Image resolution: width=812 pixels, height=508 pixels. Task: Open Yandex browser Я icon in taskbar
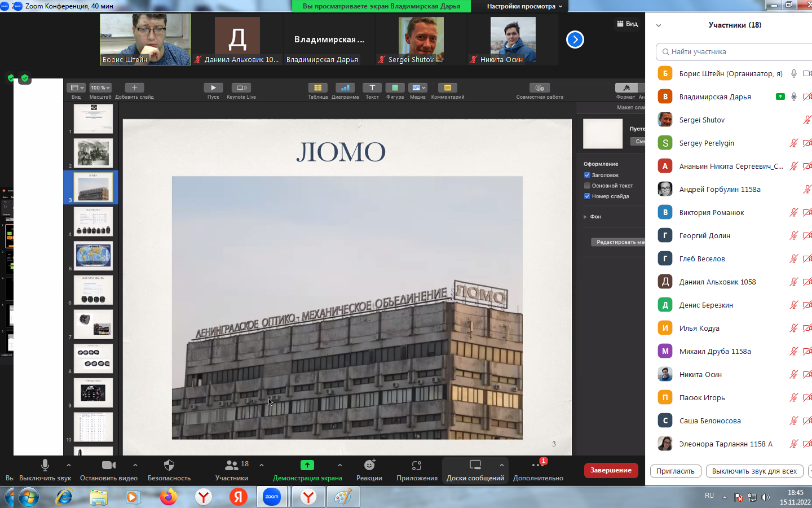pos(239,497)
